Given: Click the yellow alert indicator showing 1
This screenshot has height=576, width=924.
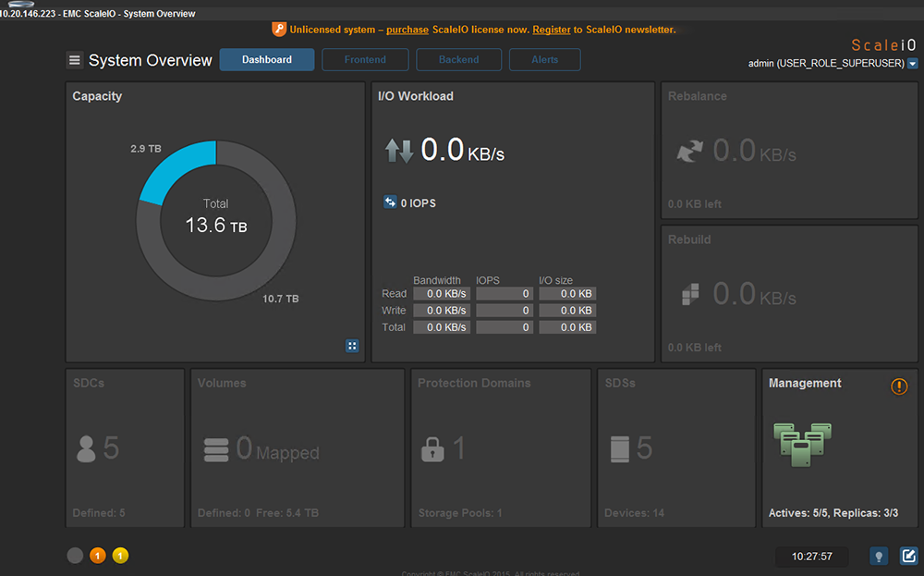Looking at the screenshot, I should tap(120, 556).
